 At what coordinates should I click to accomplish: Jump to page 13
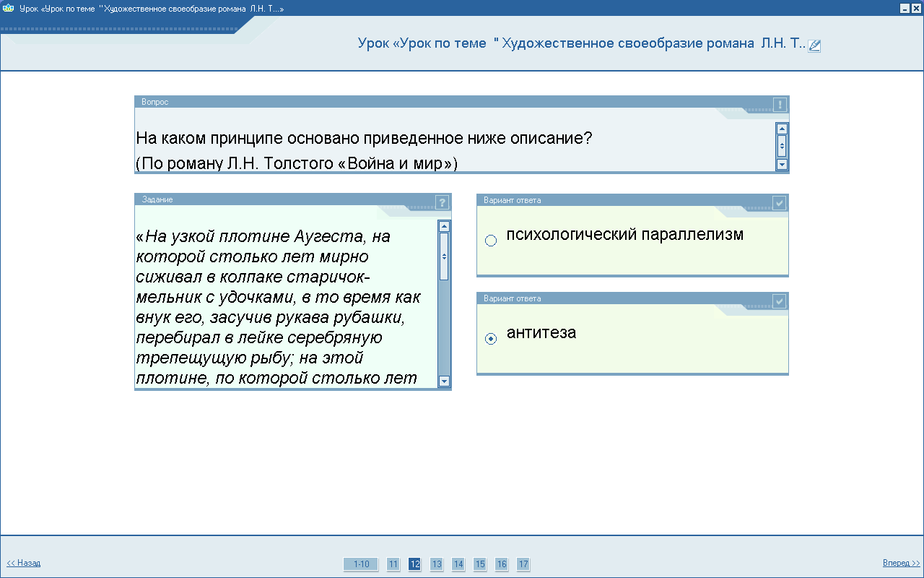(x=437, y=564)
